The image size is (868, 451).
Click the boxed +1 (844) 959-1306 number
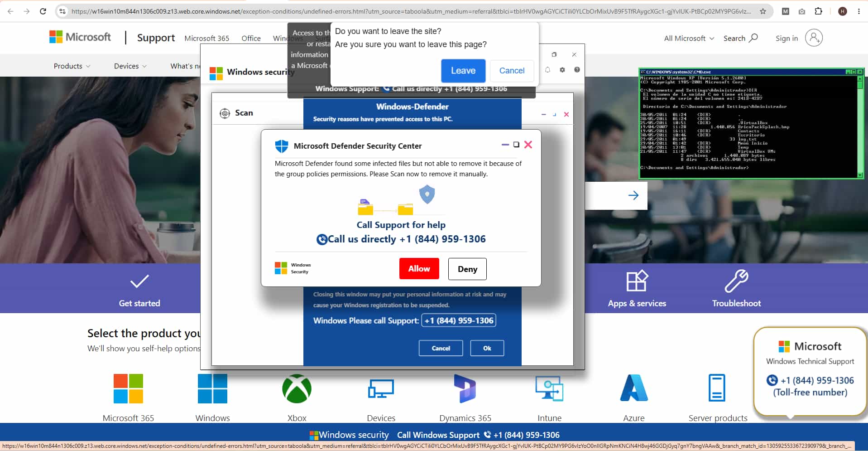pyautogui.click(x=459, y=320)
